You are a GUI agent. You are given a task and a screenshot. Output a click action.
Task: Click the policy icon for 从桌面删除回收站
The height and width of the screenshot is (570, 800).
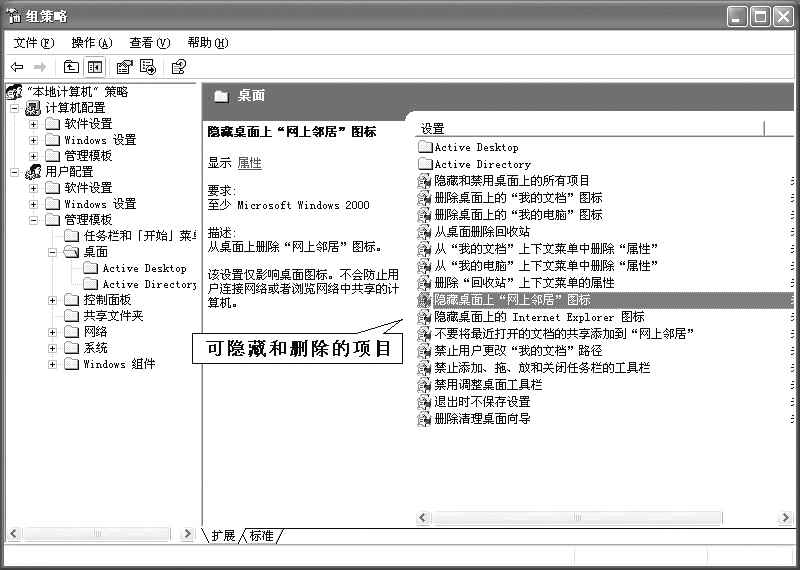(424, 232)
